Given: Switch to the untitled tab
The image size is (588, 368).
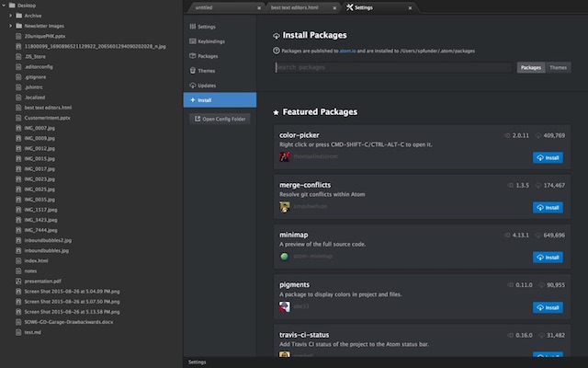Looking at the screenshot, I should pos(204,7).
